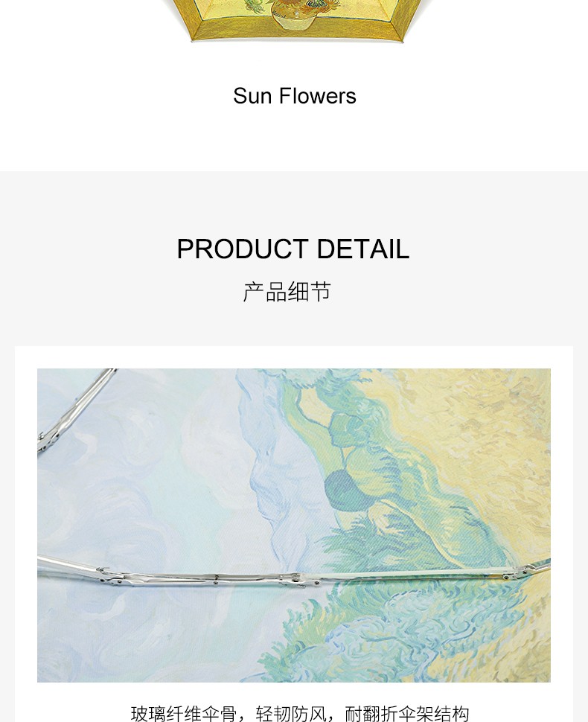Click the long horizontal umbrella rib
The height and width of the screenshot is (722, 588).
294,573
